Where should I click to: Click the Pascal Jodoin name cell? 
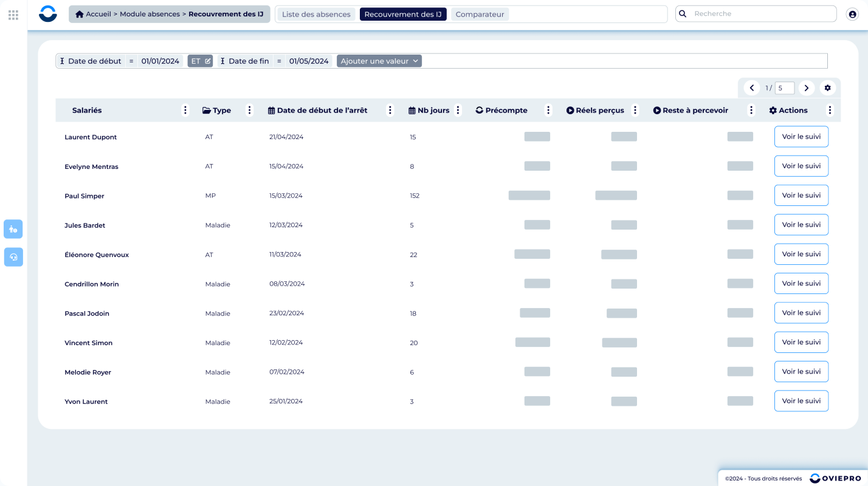(x=87, y=313)
